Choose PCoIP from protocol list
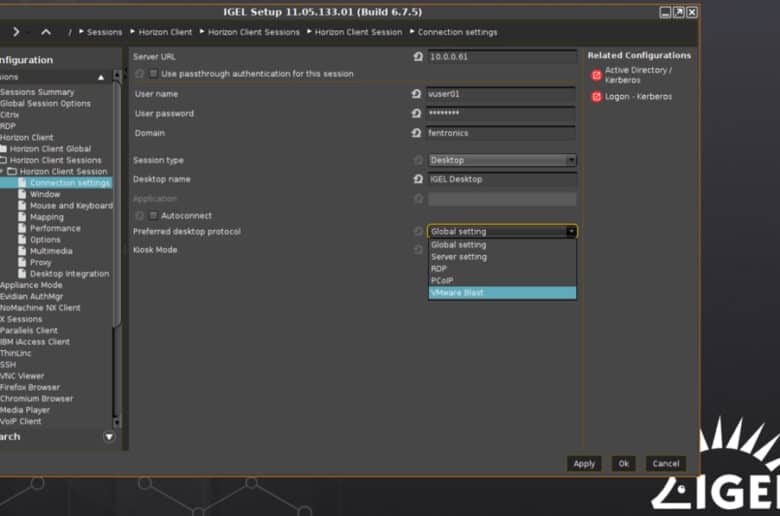The height and width of the screenshot is (516, 780). point(502,281)
